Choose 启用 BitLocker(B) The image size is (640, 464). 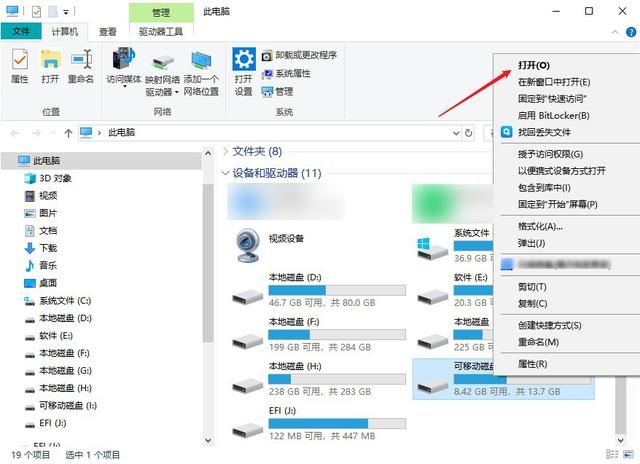tap(553, 115)
